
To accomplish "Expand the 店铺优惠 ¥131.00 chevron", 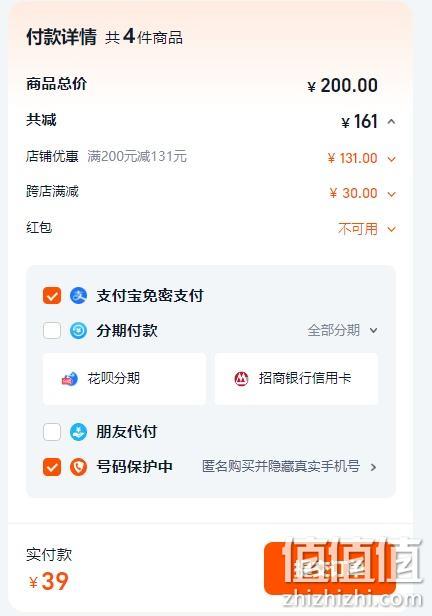I will click(391, 159).
